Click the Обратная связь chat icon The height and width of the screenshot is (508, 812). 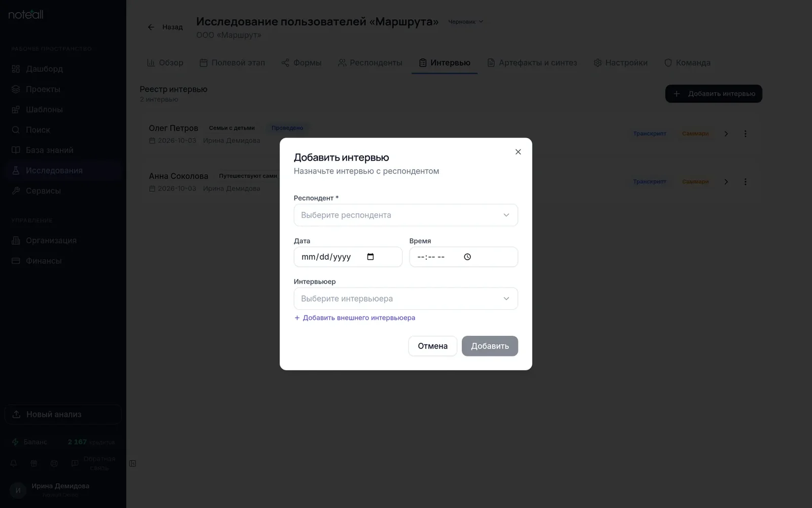tap(75, 463)
